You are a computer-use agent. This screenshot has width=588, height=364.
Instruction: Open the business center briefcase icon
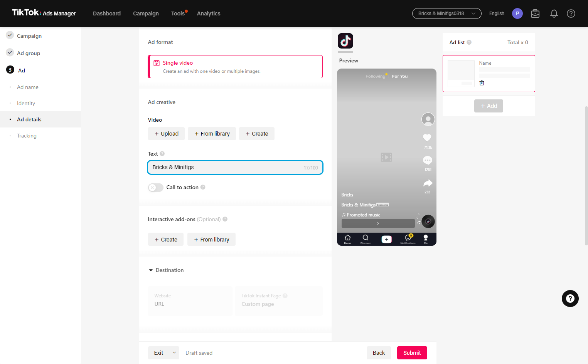535,13
